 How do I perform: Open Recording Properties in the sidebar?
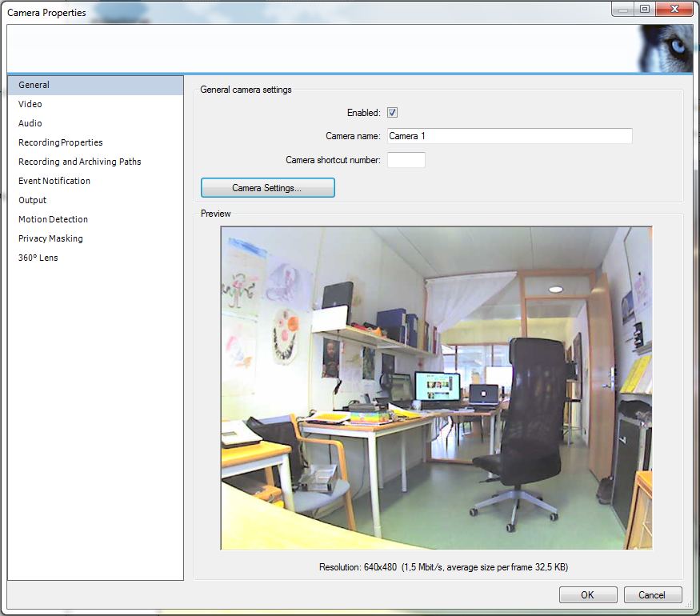coord(61,142)
